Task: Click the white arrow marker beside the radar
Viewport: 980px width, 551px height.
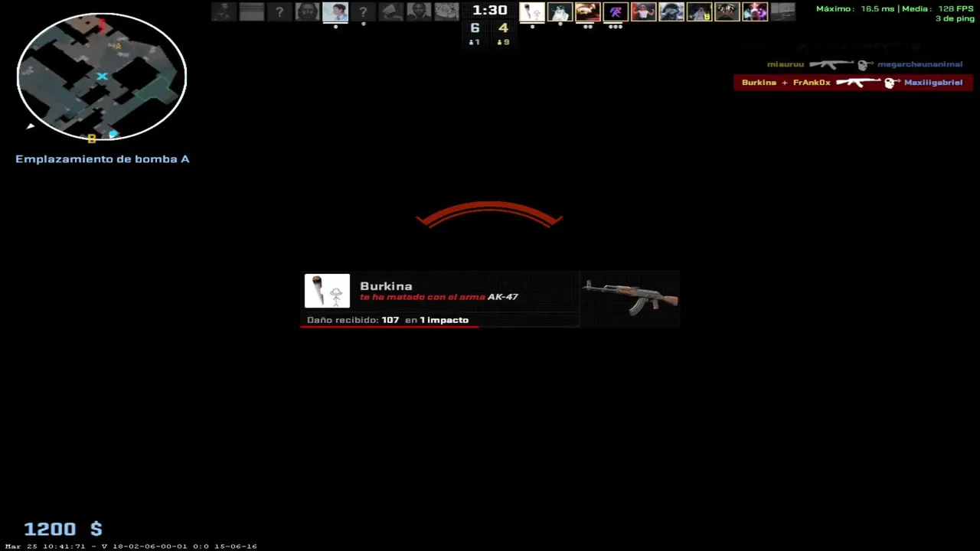Action: coord(30,126)
